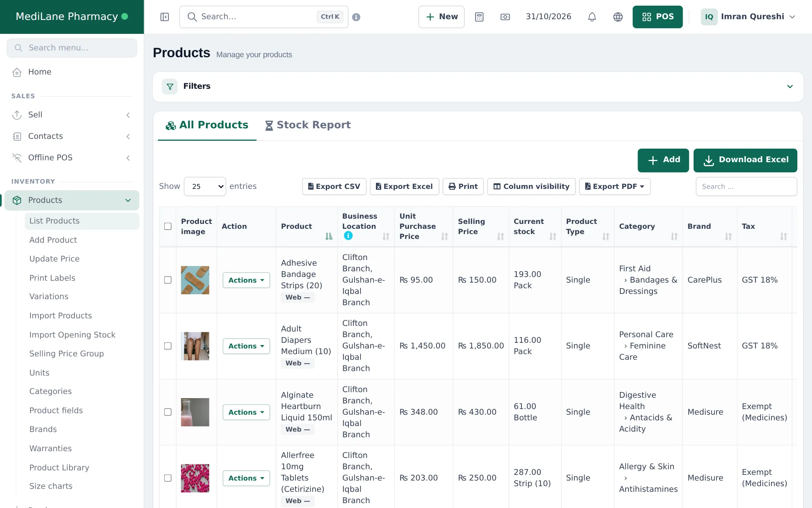Viewport: 812px width, 508px height.
Task: Expand the Filters panel chevron
Action: coord(790,87)
